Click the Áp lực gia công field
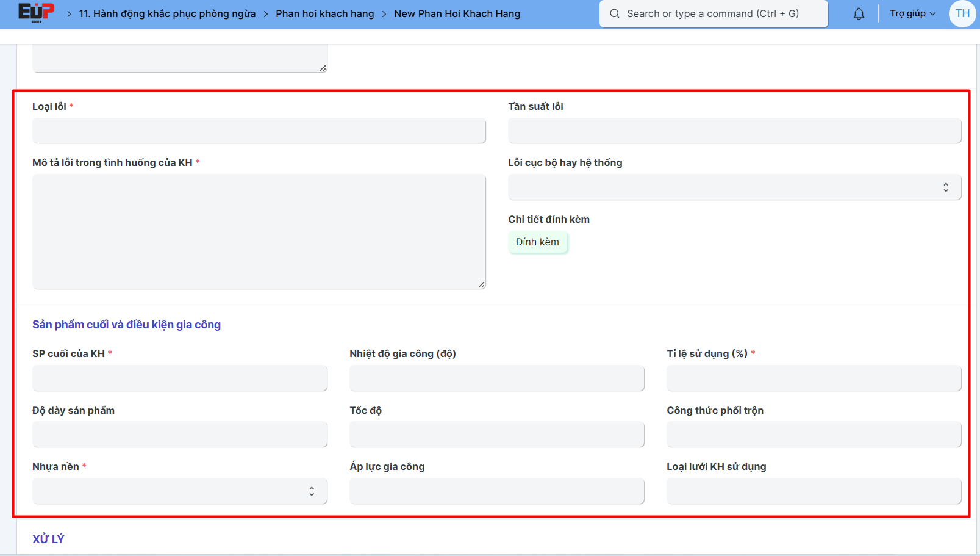The width and height of the screenshot is (980, 556). click(496, 491)
